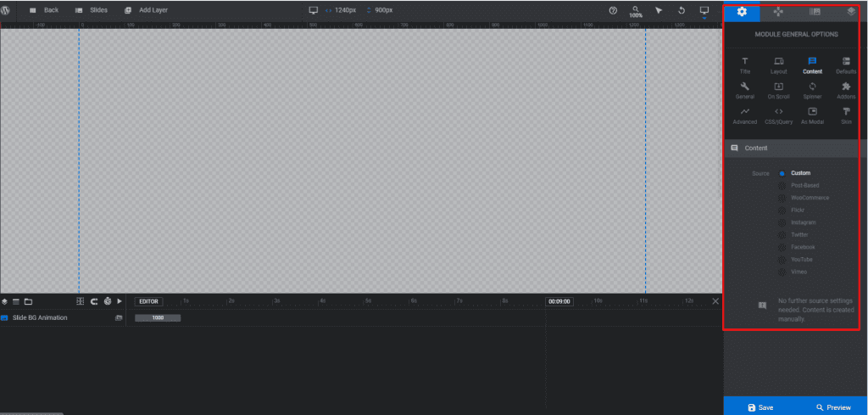Viewport: 868px width, 415px height.
Task: Select the Custom source radio
Action: (x=782, y=173)
